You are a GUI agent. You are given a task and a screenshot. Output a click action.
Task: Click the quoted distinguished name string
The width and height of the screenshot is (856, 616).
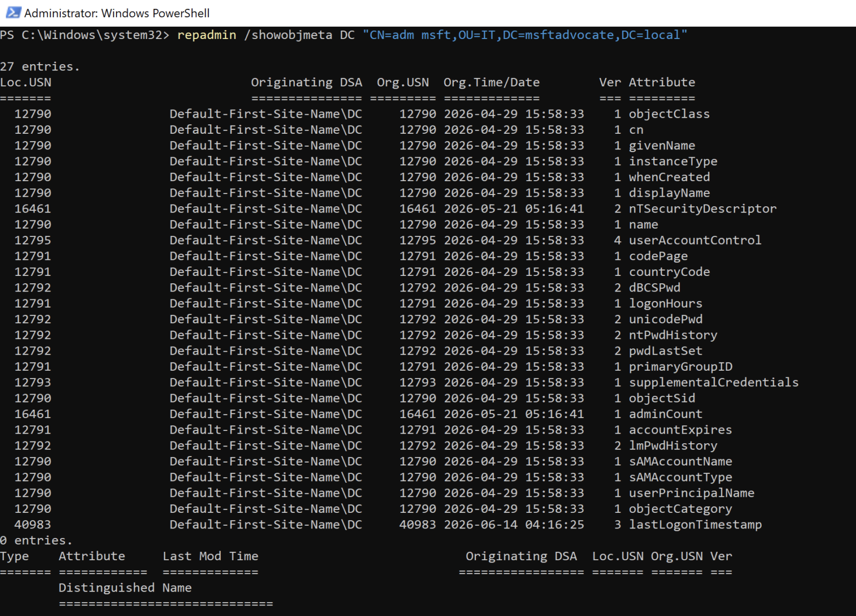point(525,35)
